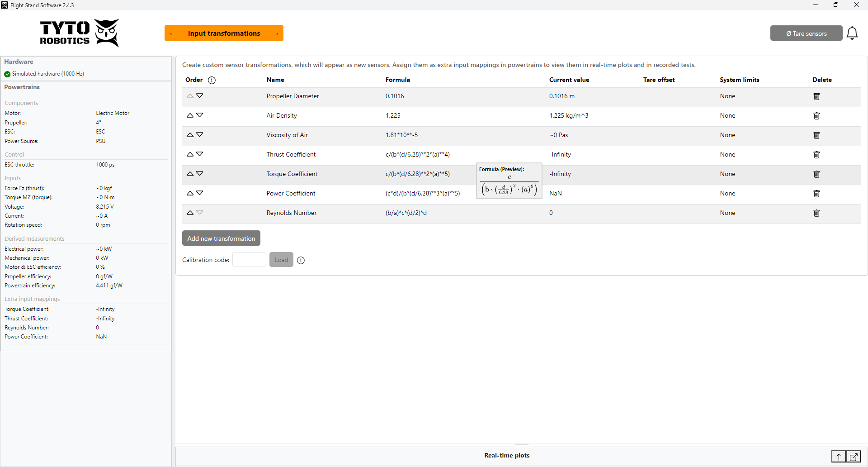Click the left chevron beside Input transformations
The width and height of the screenshot is (868, 467).
[171, 33]
